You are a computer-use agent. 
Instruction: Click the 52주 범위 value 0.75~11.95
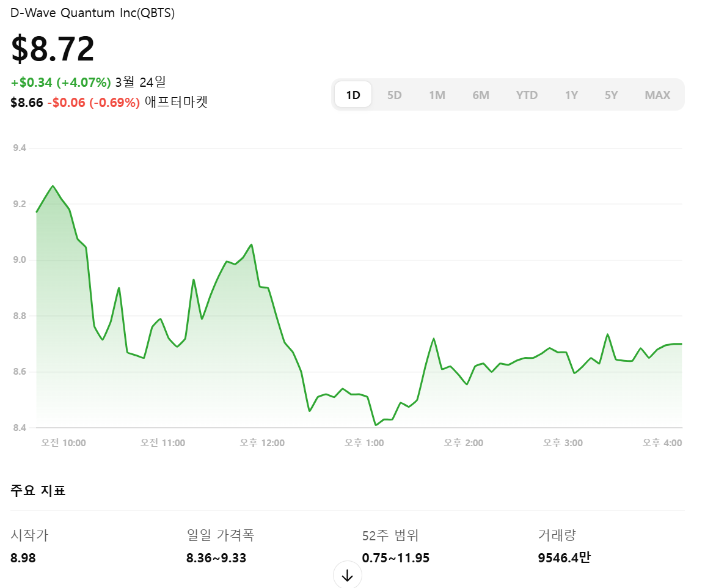(395, 557)
